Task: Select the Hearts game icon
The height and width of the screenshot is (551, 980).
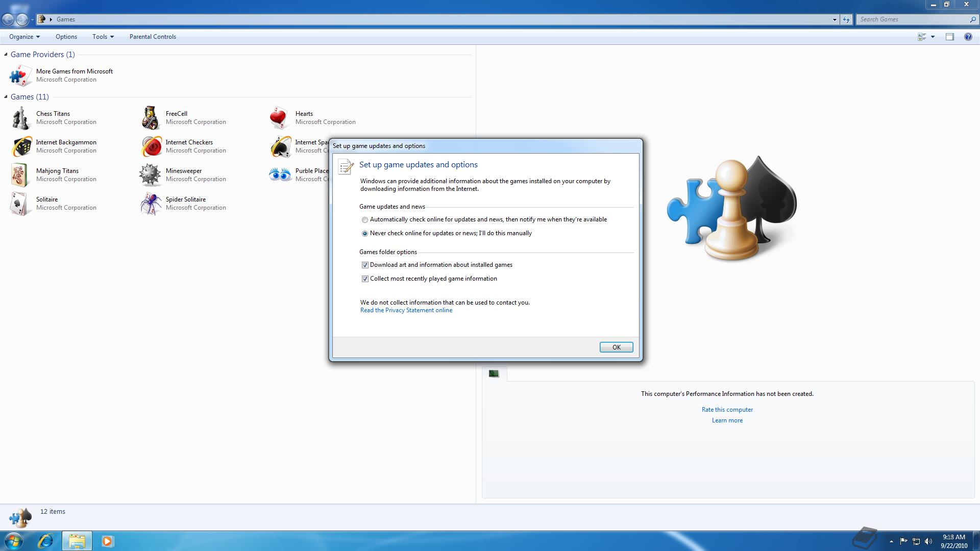Action: pyautogui.click(x=280, y=118)
